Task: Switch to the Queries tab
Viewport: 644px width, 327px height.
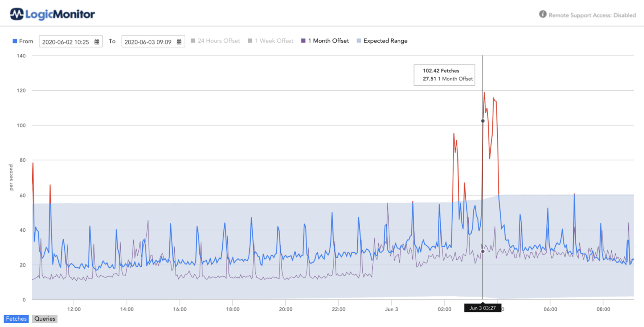Action: click(44, 319)
